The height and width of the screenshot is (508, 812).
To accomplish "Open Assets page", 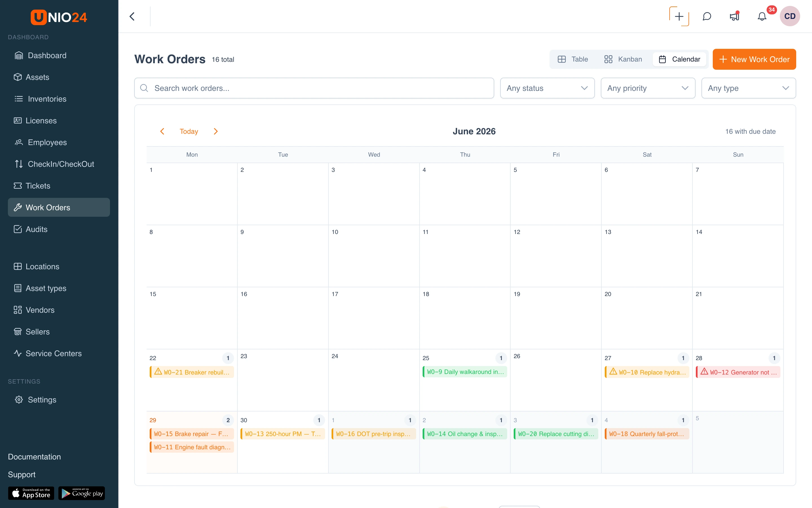I will [x=59, y=77].
